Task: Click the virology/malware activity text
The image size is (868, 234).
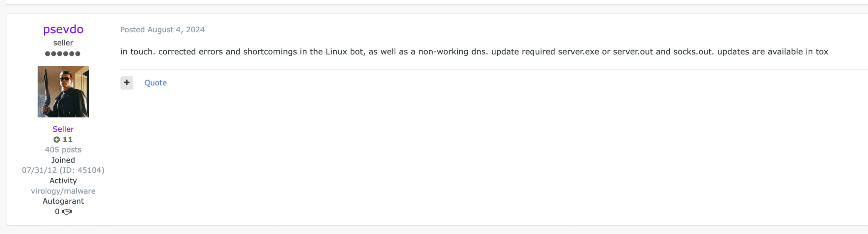Action: click(63, 191)
